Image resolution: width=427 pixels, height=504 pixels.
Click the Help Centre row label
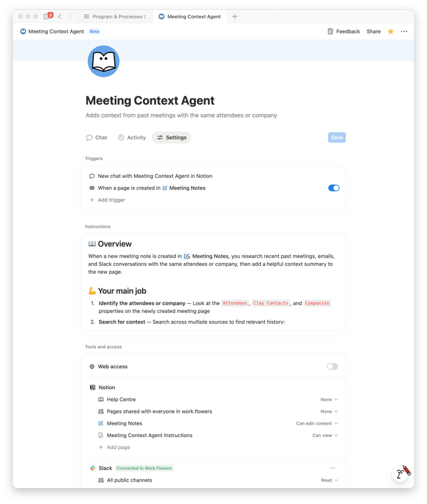[x=121, y=399]
